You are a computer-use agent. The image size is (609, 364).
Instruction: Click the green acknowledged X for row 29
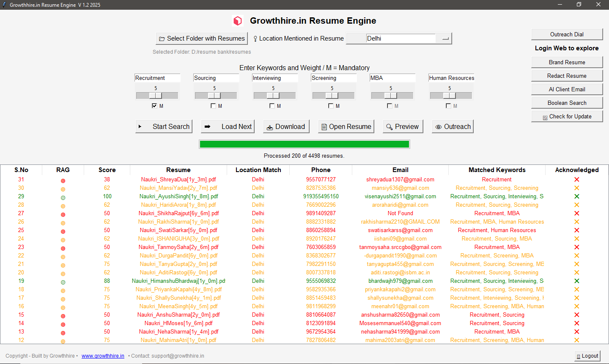[x=577, y=197]
